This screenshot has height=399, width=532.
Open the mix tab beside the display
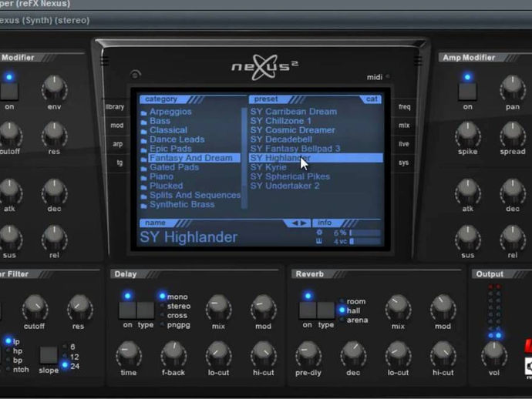point(404,126)
